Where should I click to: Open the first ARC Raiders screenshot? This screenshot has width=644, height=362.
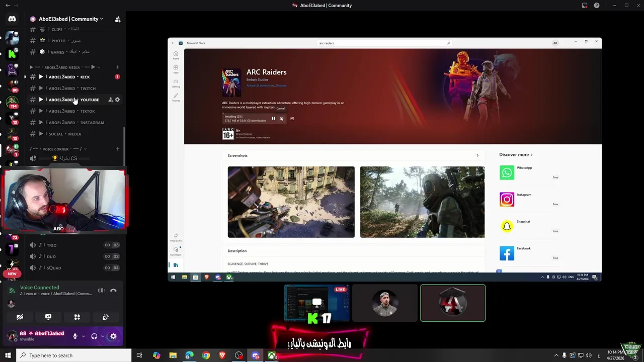click(291, 202)
